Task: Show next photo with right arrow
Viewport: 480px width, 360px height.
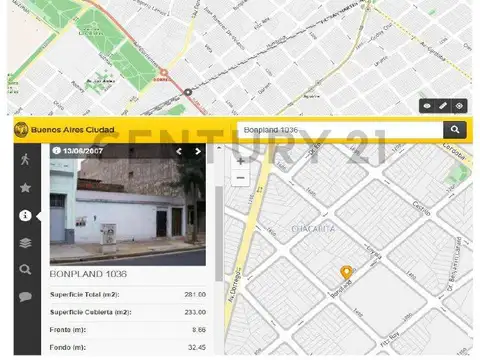Action: tap(198, 151)
